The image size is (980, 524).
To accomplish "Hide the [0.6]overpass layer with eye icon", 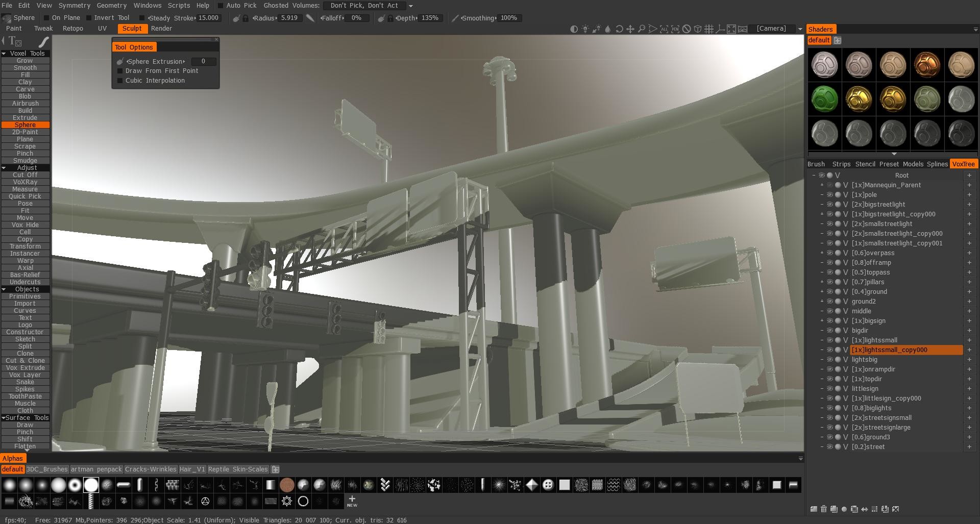I will tap(830, 253).
